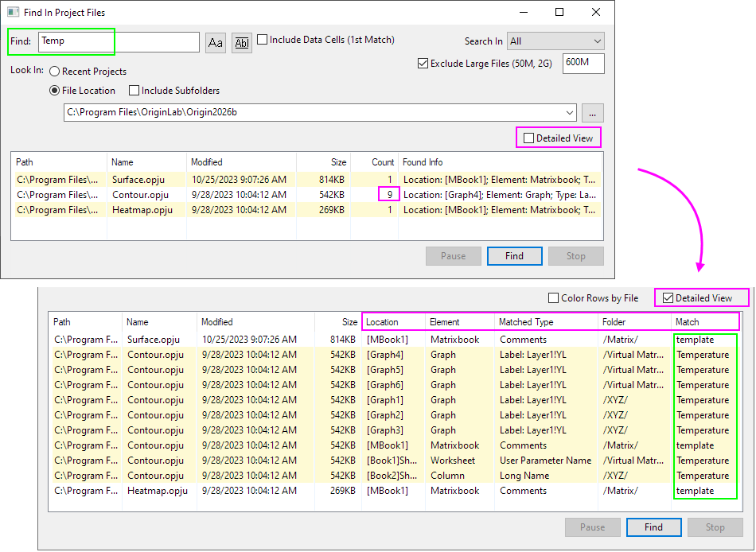Viewport: 756px width, 552px height.
Task: Sort detailed list by Matched Type column
Action: click(x=546, y=322)
